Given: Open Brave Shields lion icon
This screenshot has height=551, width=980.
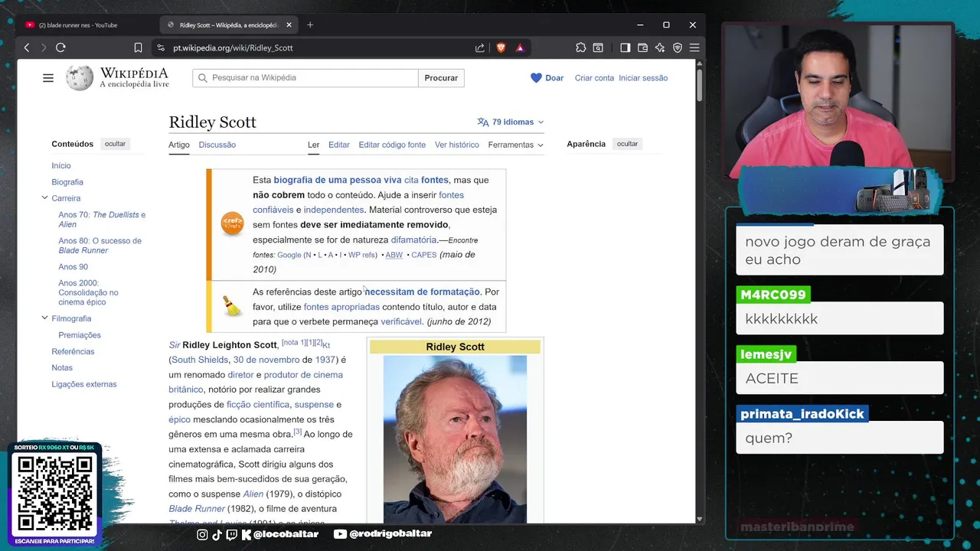Looking at the screenshot, I should [501, 47].
